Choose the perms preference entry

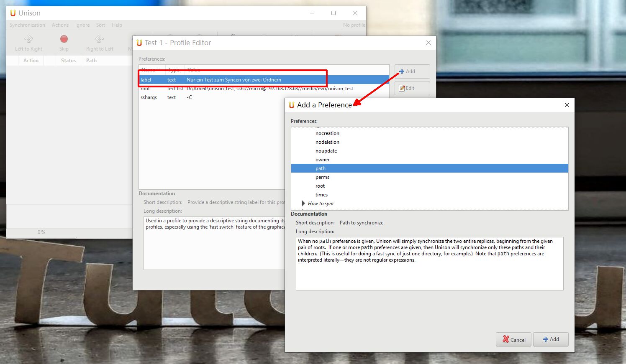[322, 177]
